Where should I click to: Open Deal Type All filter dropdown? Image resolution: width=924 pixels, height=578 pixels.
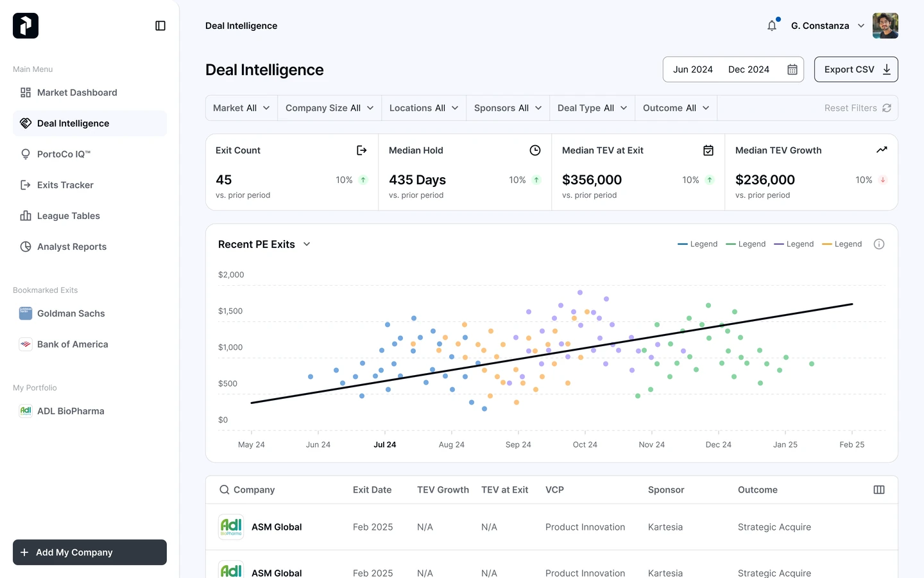click(592, 108)
